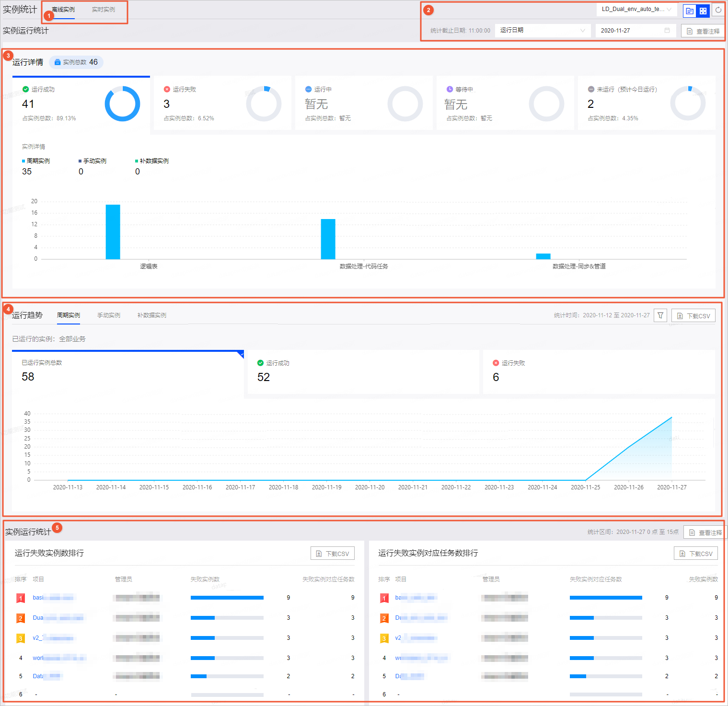Click the filter funnel icon in 运行趋势
This screenshot has height=706, width=728.
(660, 315)
